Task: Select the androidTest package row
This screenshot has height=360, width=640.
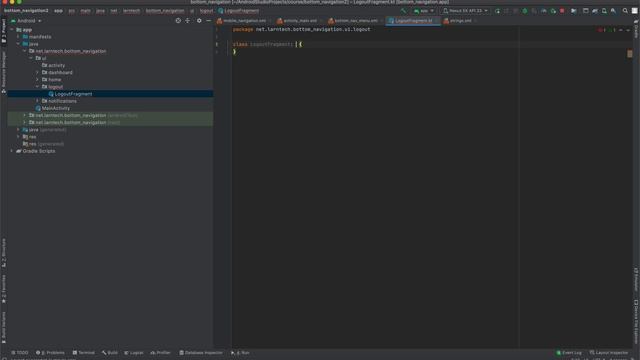Action: point(110,116)
